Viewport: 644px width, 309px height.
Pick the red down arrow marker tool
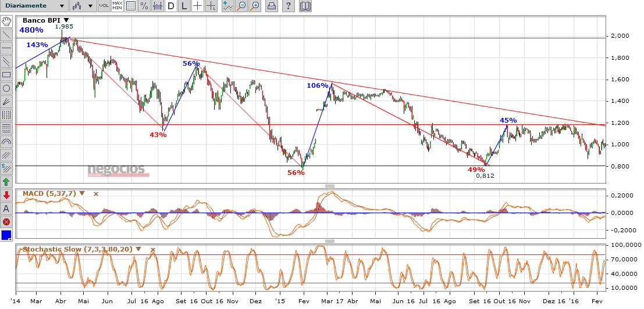(6, 195)
